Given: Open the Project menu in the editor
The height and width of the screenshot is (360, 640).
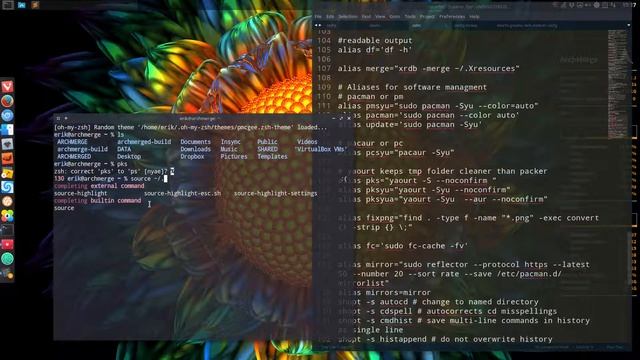Looking at the screenshot, I should click(x=427, y=17).
